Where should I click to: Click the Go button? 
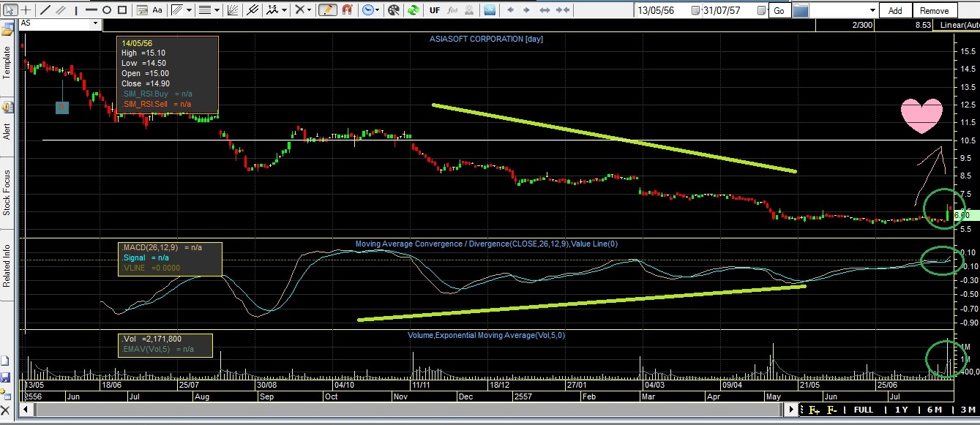coord(779,10)
